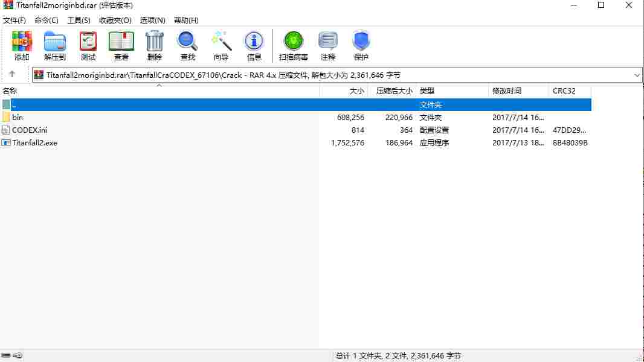Viewport: 644px width, 362px height.
Task: Click the 解压到 (Extract to) toolbar icon
Action: (54, 42)
